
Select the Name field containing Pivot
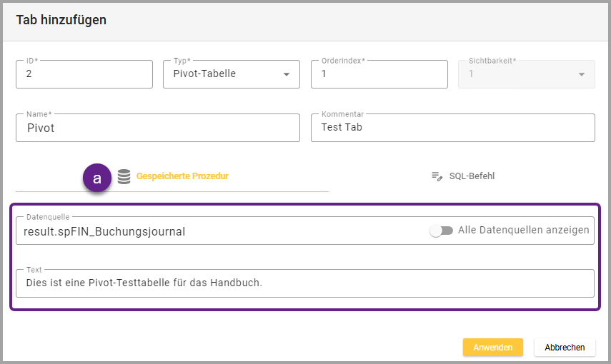pyautogui.click(x=157, y=128)
